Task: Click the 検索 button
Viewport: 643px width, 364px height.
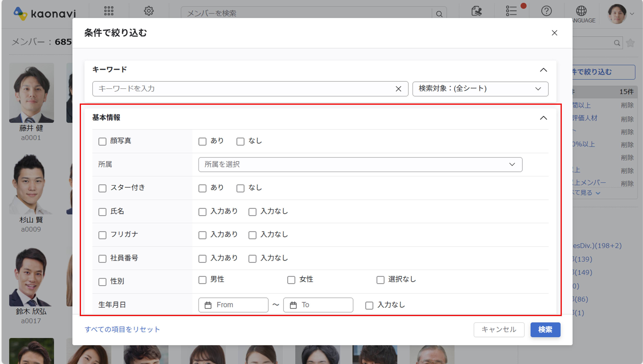Action: pos(545,329)
